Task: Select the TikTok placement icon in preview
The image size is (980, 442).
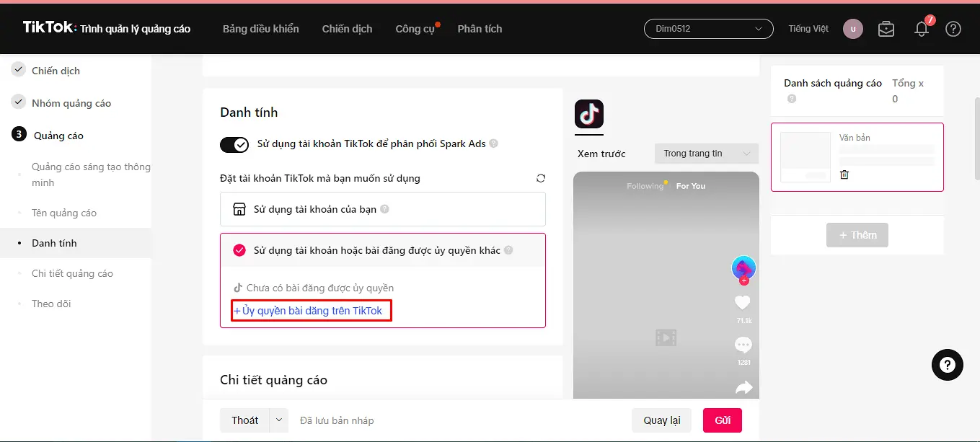Action: tap(589, 115)
